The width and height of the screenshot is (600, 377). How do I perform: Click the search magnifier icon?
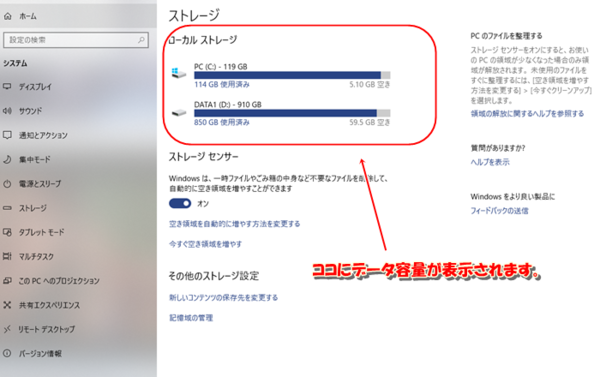tap(141, 40)
